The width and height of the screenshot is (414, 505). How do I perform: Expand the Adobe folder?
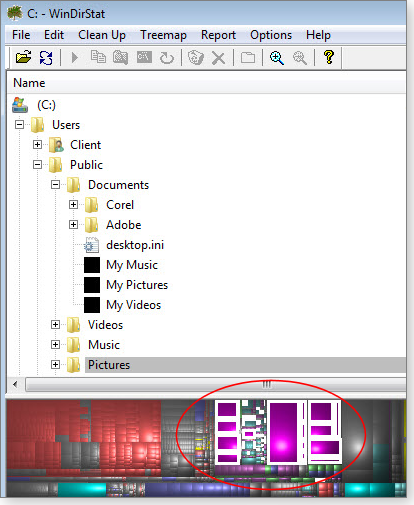pos(74,225)
